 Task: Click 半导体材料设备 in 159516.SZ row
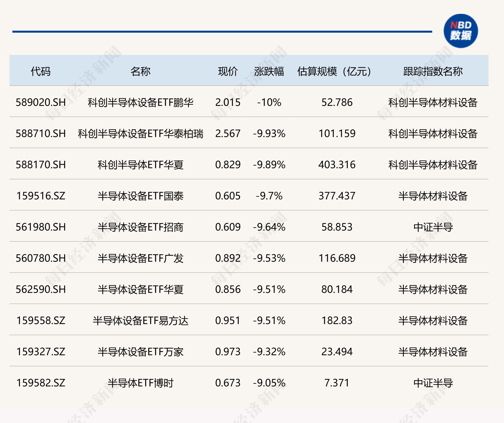pos(433,196)
